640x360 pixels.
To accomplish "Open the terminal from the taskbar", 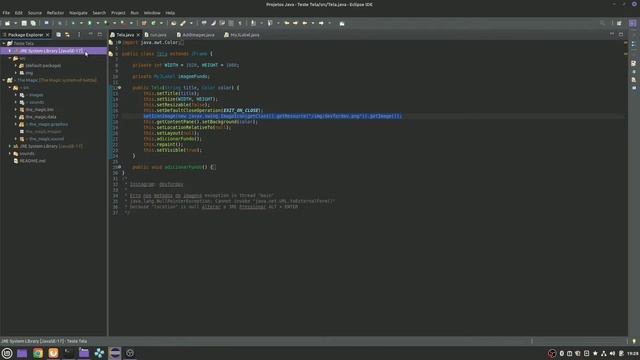I will point(68,353).
